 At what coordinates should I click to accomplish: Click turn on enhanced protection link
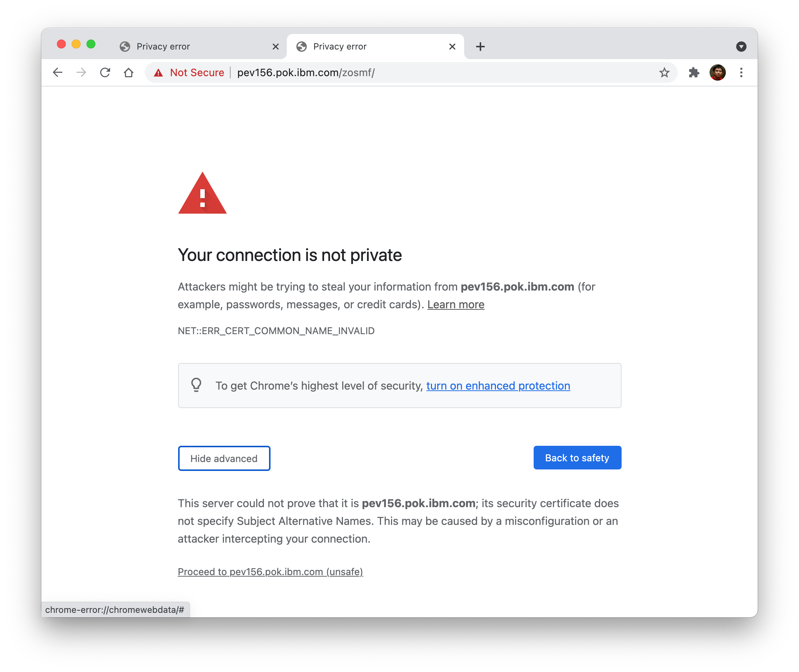pos(498,386)
